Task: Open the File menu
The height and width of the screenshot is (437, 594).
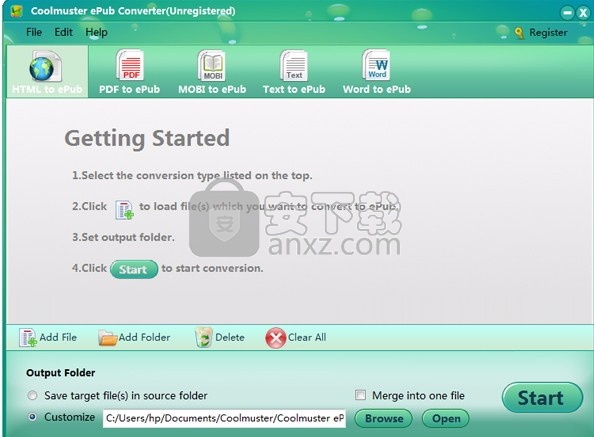Action: [x=34, y=32]
